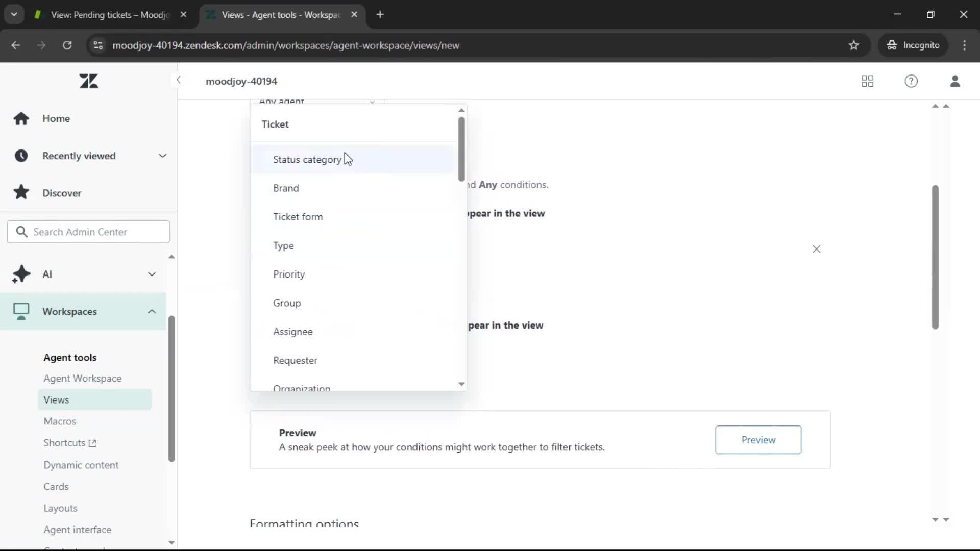Open a new browser tab
Image resolution: width=980 pixels, height=551 pixels.
point(380,15)
